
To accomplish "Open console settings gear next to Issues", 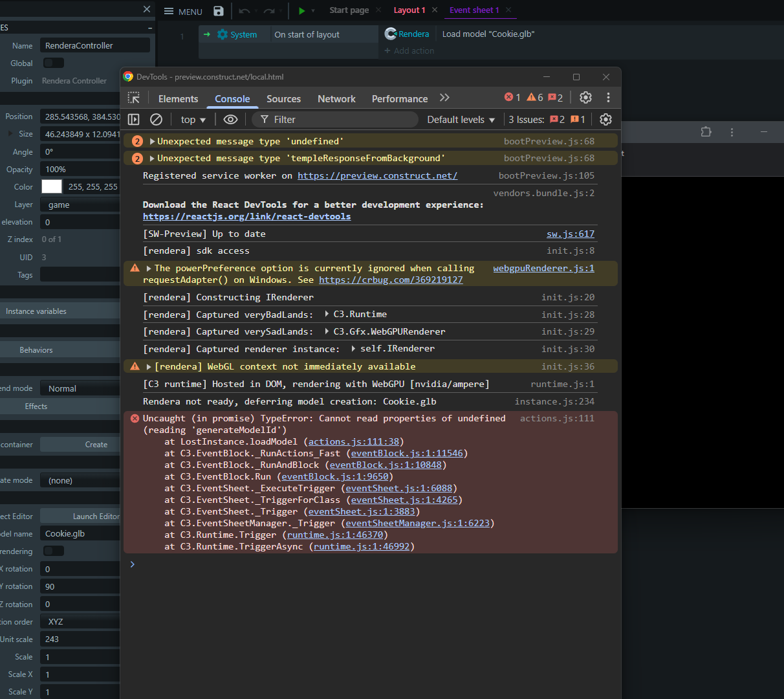I will coord(605,119).
